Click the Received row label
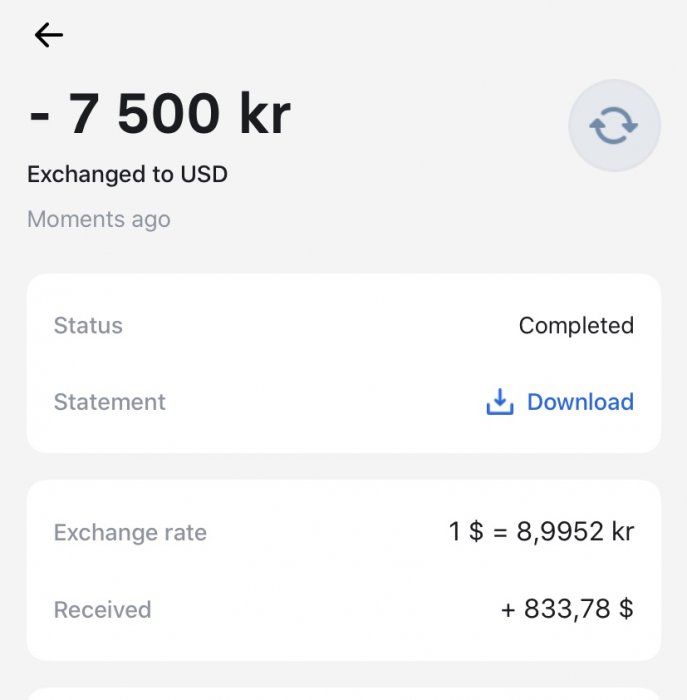Screen dimensions: 687x700 [102, 610]
